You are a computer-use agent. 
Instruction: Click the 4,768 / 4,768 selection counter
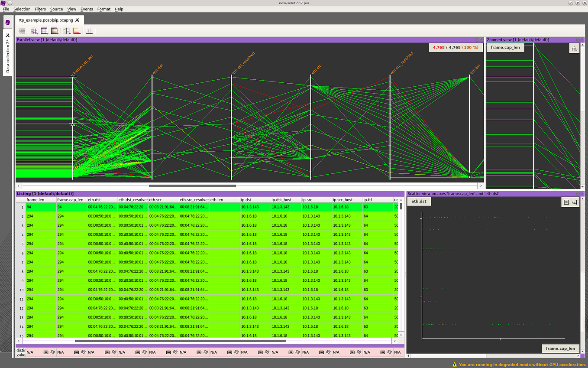click(456, 47)
